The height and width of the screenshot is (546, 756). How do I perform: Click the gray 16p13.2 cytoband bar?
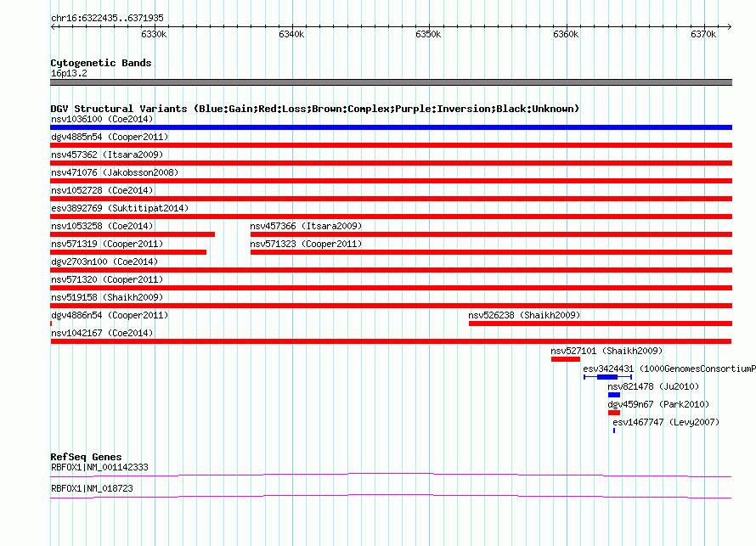391,82
